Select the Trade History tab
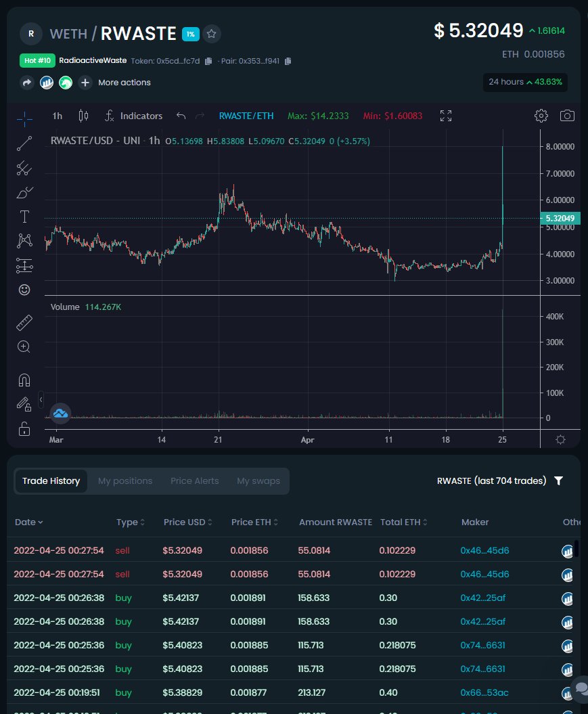Image resolution: width=588 pixels, height=714 pixels. [x=51, y=481]
